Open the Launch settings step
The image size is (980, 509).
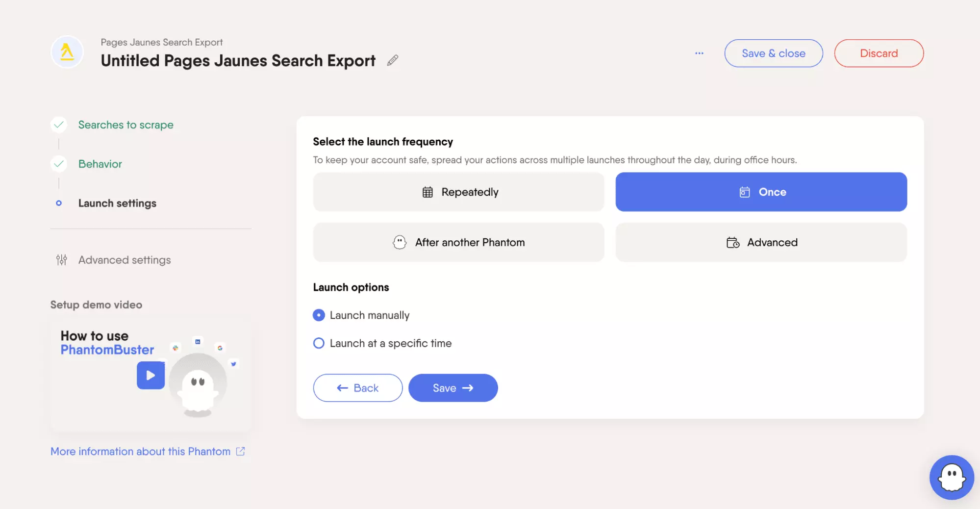click(117, 203)
